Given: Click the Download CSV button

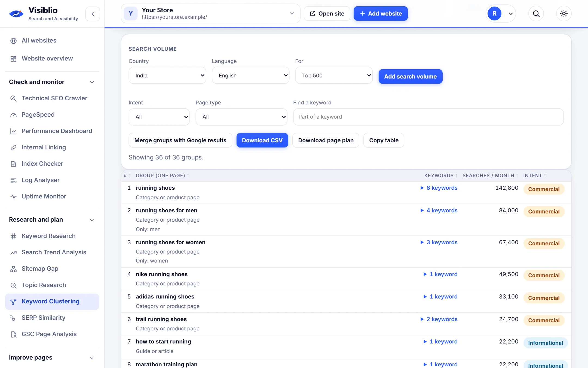Looking at the screenshot, I should click(262, 140).
